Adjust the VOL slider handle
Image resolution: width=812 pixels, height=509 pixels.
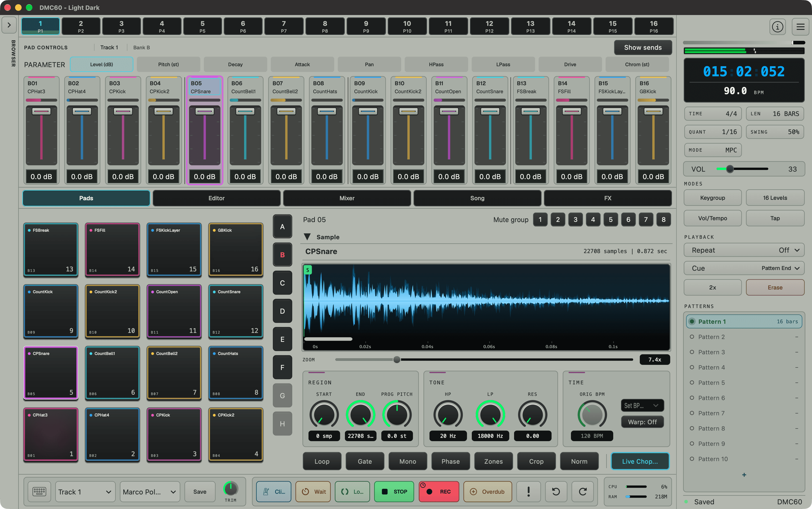click(x=730, y=169)
